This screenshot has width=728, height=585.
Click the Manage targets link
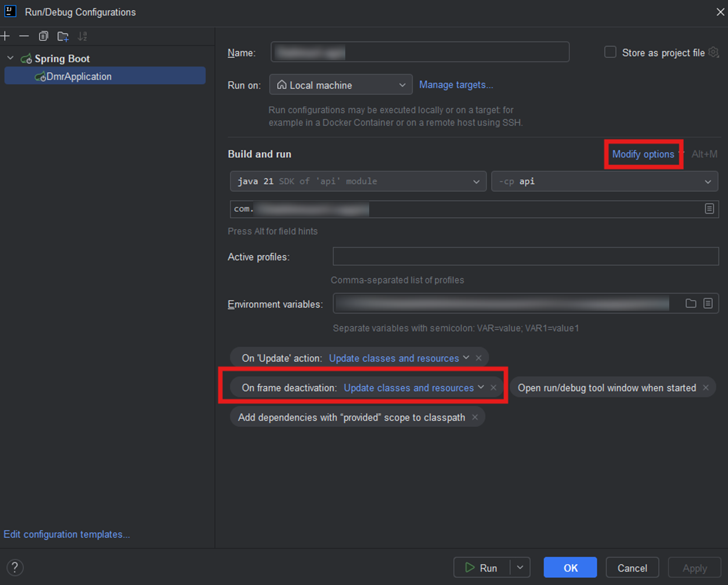point(456,85)
